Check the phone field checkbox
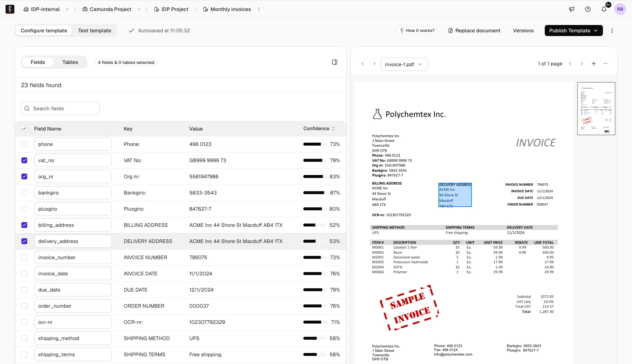 click(24, 144)
